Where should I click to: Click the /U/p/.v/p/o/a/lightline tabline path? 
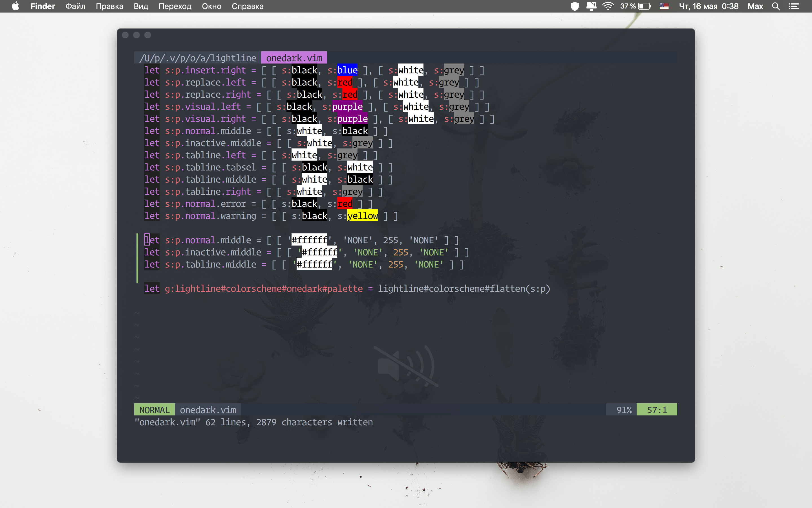[198, 58]
